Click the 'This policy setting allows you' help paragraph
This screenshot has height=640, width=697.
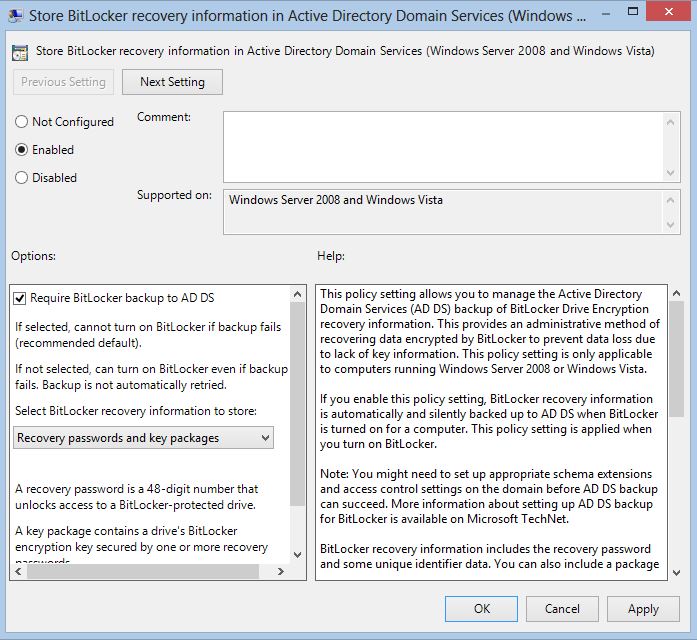490,332
